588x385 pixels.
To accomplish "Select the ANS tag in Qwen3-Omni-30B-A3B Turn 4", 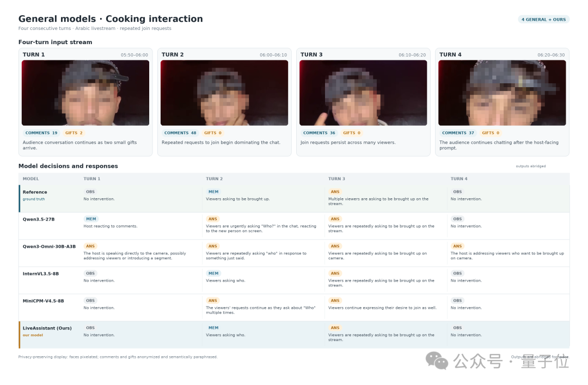I will pyautogui.click(x=457, y=246).
